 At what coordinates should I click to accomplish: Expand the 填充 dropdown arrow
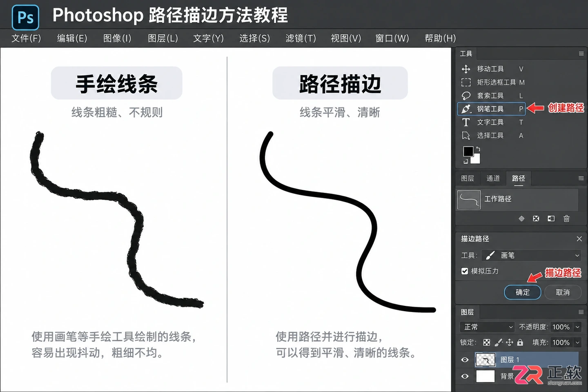point(577,343)
